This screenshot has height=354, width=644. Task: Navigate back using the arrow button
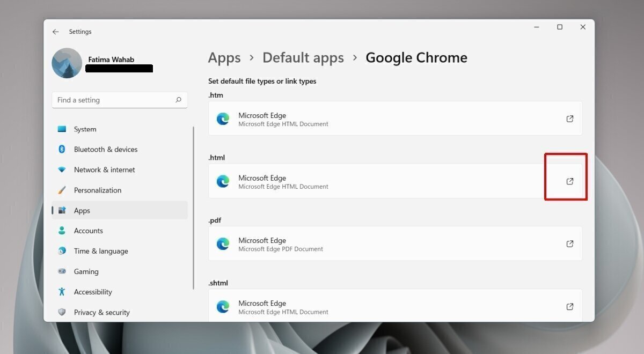(55, 32)
